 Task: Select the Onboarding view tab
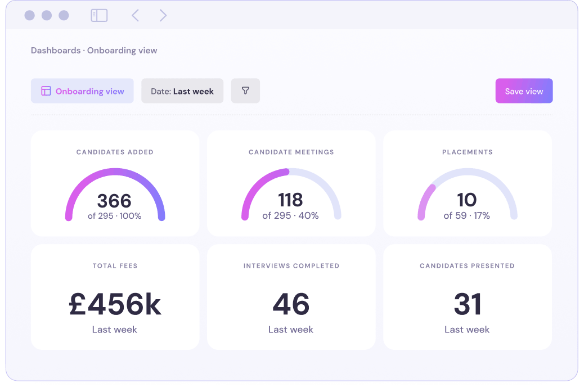[x=82, y=91]
